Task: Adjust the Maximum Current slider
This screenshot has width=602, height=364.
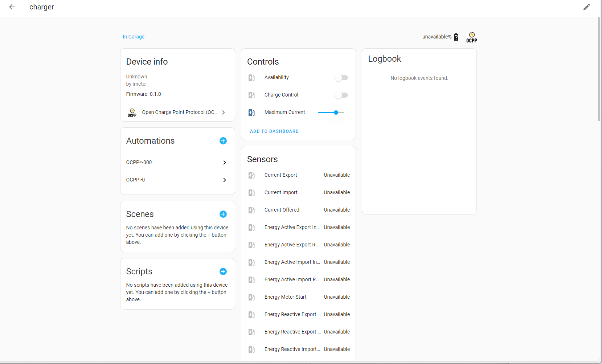Action: coord(336,113)
